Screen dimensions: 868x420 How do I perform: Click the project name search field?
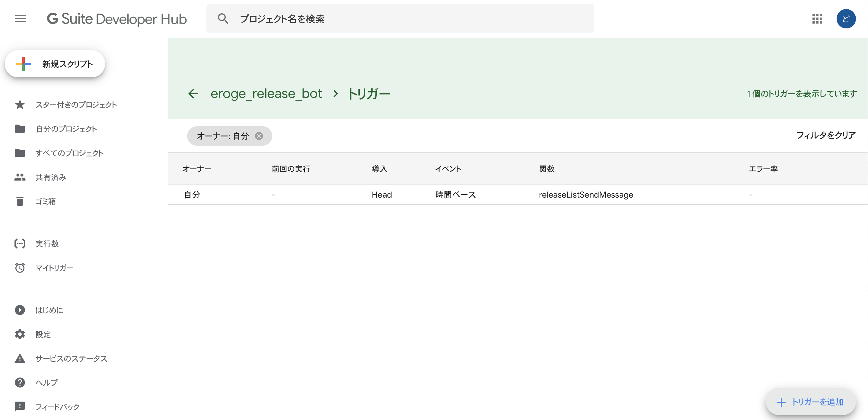[x=404, y=19]
